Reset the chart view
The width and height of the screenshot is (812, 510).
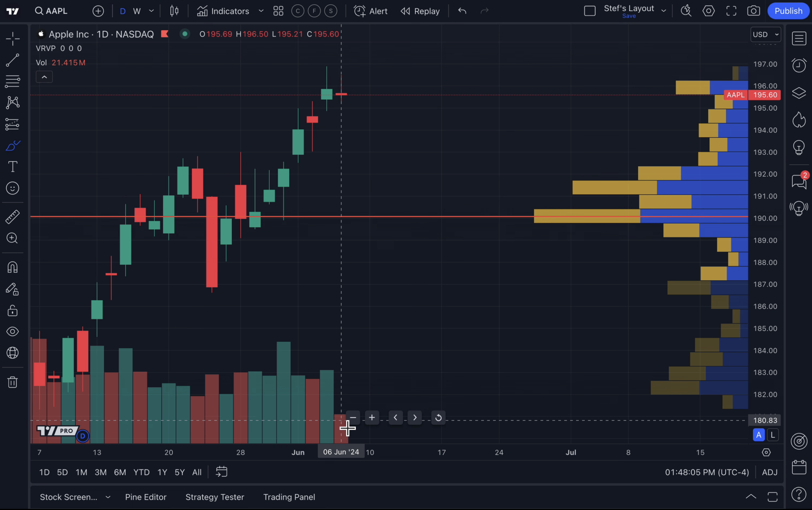point(438,418)
